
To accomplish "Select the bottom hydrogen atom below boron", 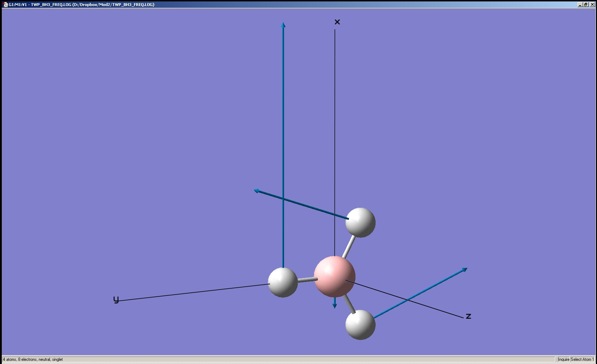I will click(360, 325).
